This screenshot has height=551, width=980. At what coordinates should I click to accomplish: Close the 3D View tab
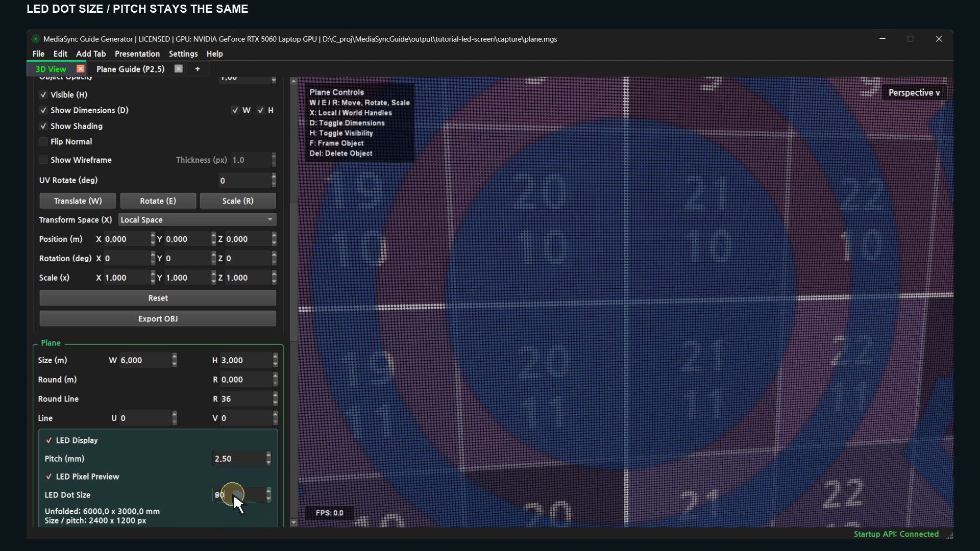(80, 69)
